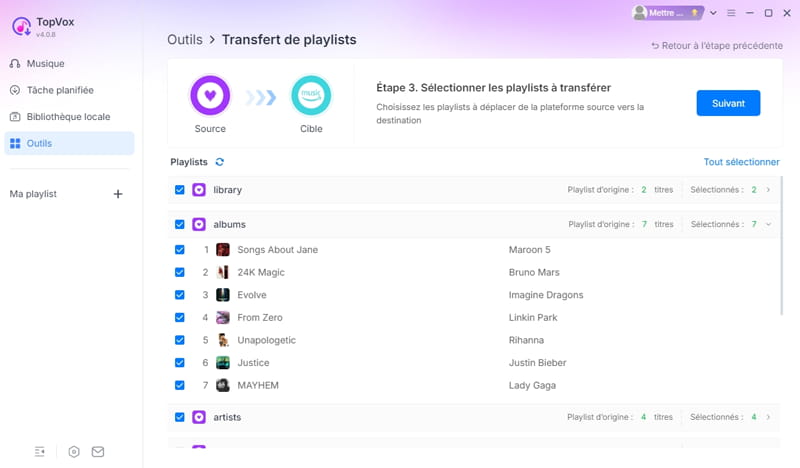800x468 pixels.
Task: Click Tout sélectionner
Action: click(x=741, y=162)
